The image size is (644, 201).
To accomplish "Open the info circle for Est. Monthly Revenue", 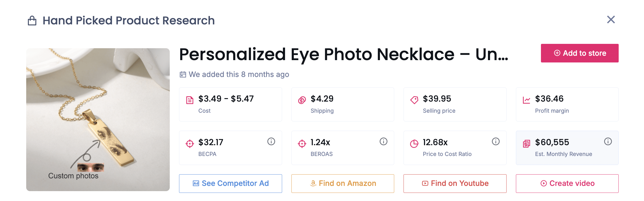I will (x=607, y=142).
